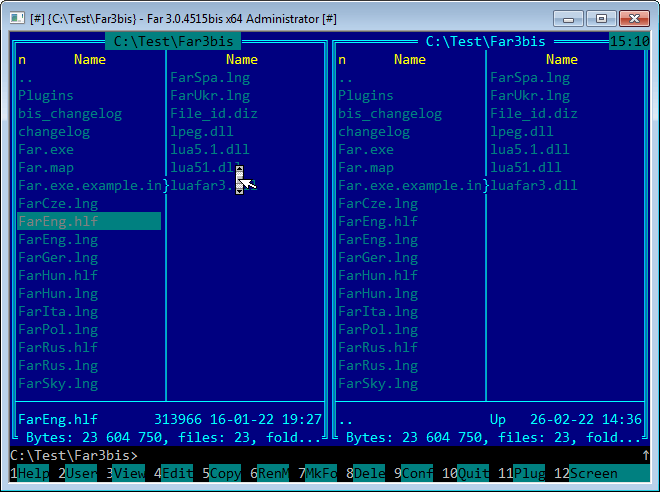Select Plugins folder in right panel
Image resolution: width=660 pixels, height=492 pixels.
click(366, 96)
